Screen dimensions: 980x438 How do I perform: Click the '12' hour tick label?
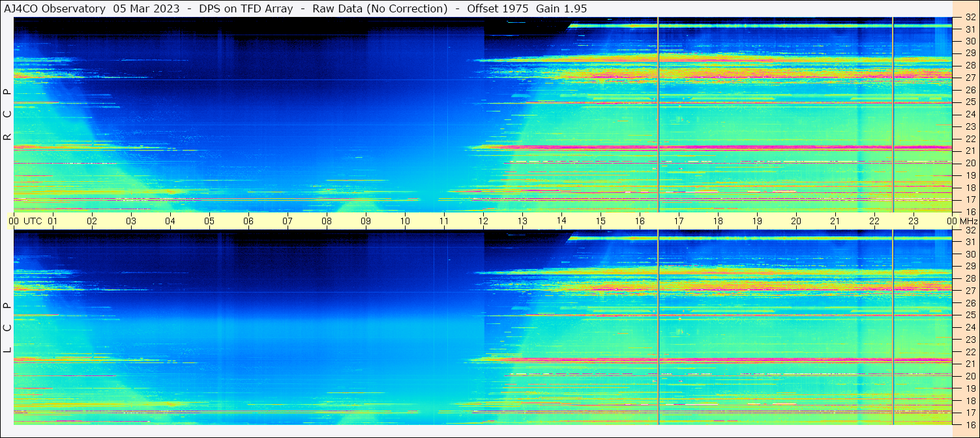tap(483, 221)
